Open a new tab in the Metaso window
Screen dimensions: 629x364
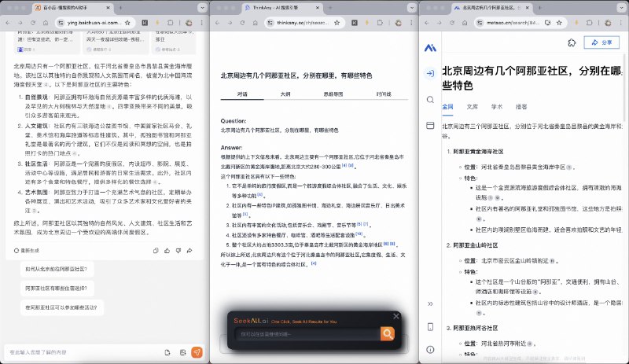539,8
